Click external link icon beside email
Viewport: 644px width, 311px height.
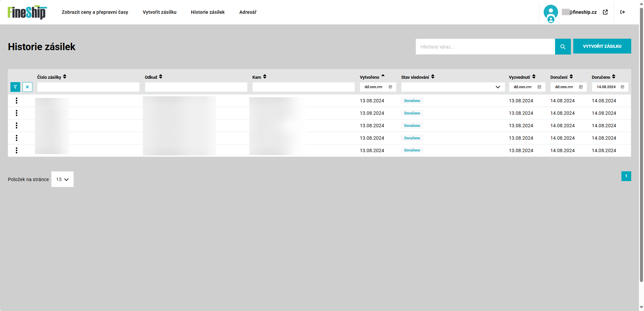click(x=605, y=12)
